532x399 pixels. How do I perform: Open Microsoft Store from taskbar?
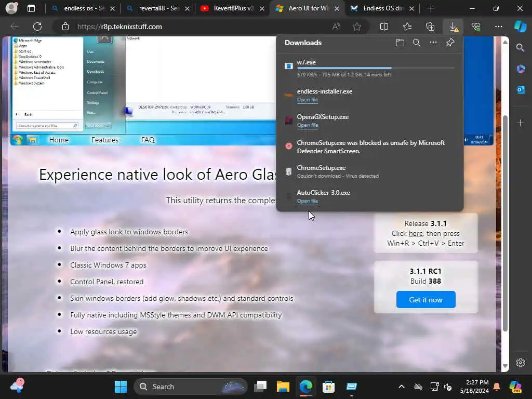[x=328, y=387]
